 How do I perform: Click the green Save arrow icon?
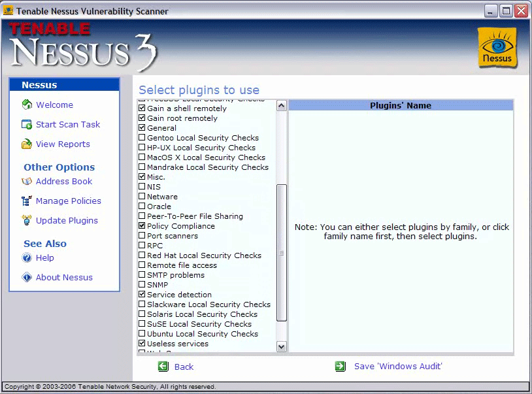tap(340, 366)
